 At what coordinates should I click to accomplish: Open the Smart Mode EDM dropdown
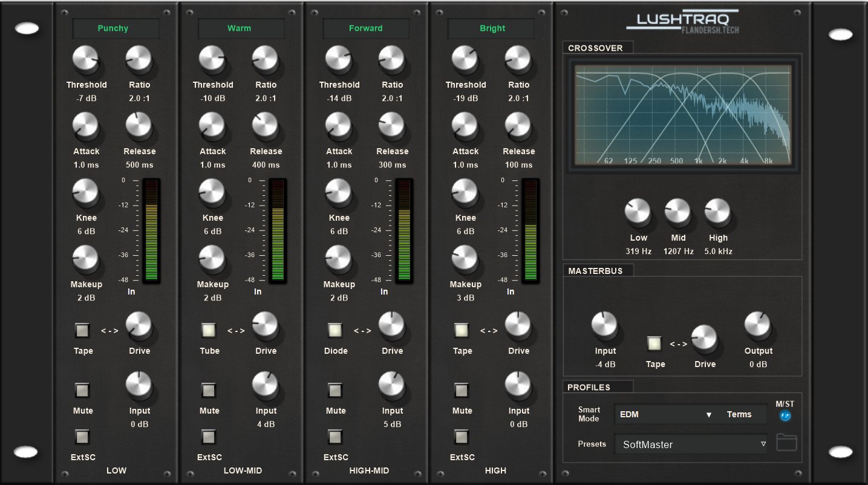point(664,415)
